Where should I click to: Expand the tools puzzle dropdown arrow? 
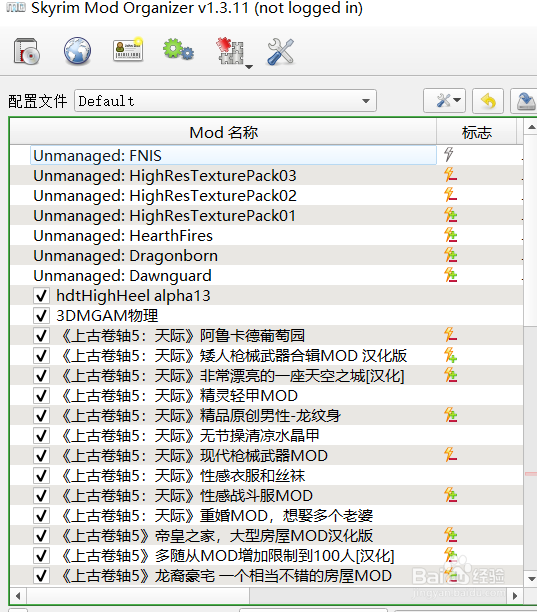[x=249, y=67]
